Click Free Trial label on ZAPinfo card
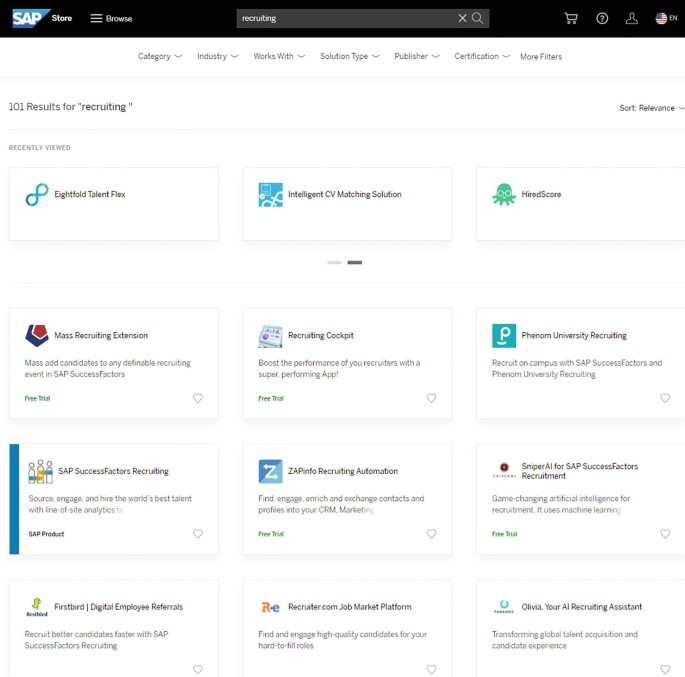 (x=271, y=534)
